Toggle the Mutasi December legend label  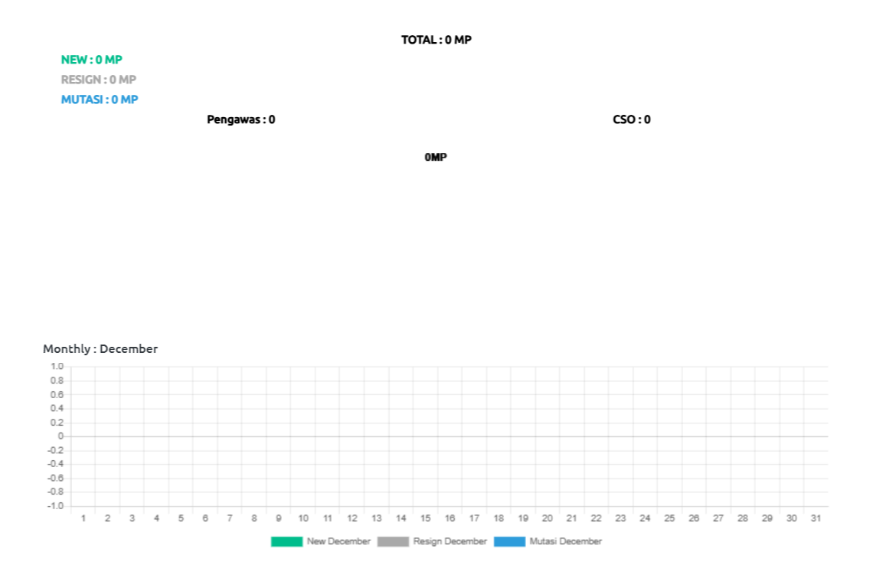tap(566, 541)
